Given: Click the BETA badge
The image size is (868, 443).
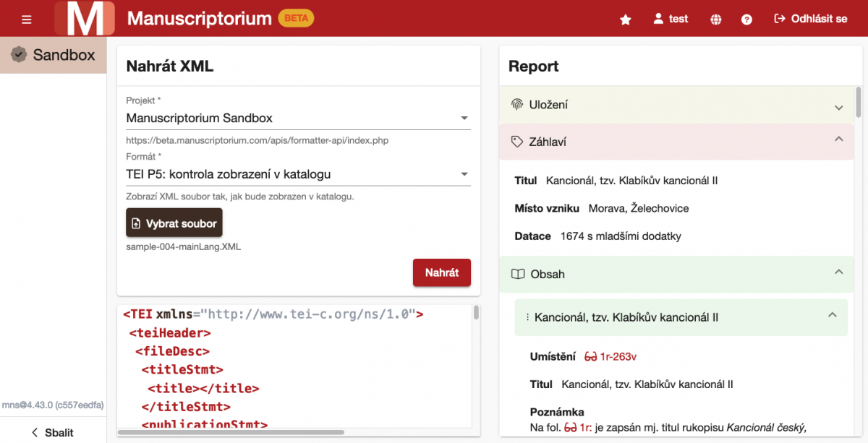Looking at the screenshot, I should (x=296, y=18).
